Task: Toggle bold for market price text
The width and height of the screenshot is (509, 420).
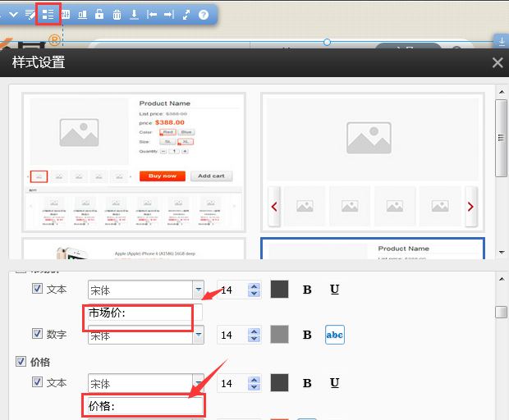Action: (307, 290)
